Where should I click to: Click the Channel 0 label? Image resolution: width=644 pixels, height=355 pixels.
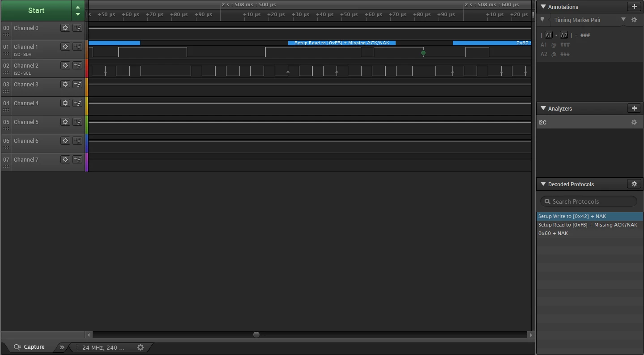[x=26, y=28]
